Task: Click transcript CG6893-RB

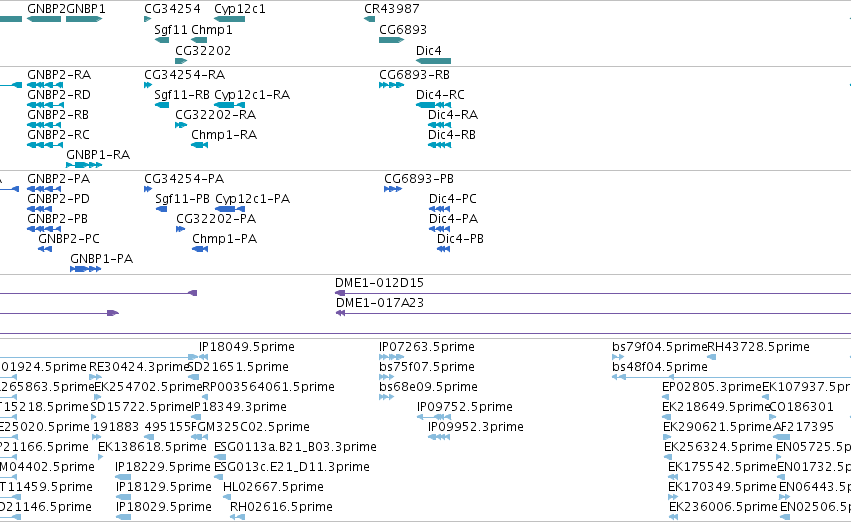Action: [415, 74]
